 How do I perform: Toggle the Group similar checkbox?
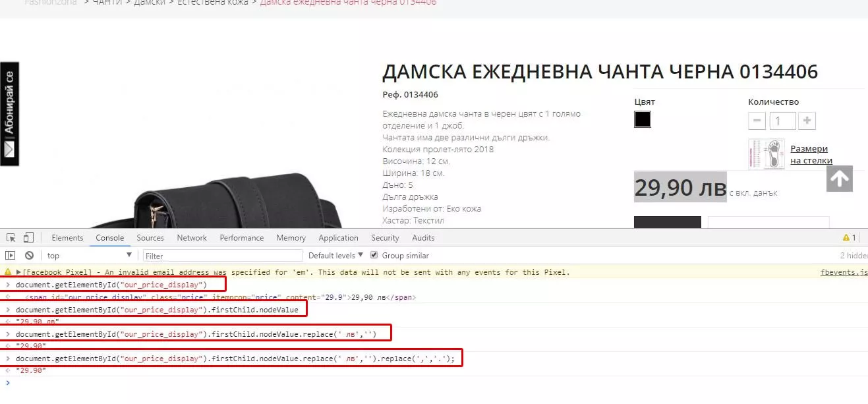374,255
